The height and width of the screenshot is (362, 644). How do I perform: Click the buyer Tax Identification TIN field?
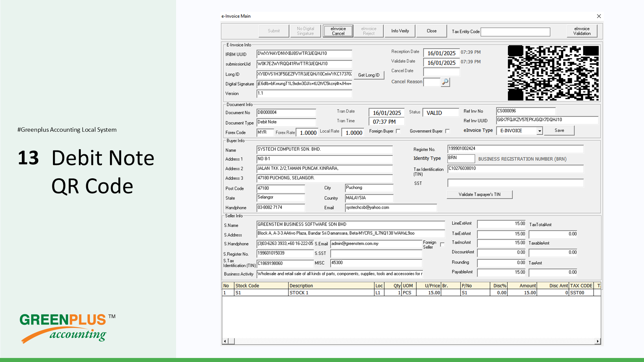pos(515,169)
